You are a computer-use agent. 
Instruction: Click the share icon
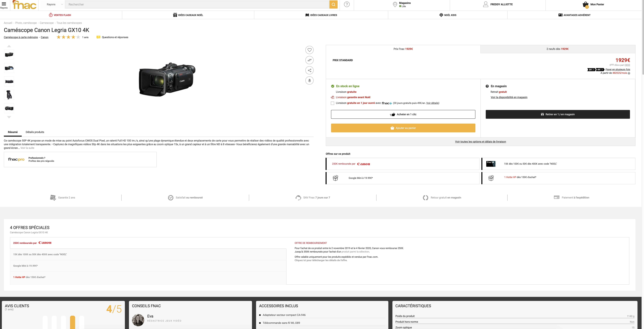[309, 70]
